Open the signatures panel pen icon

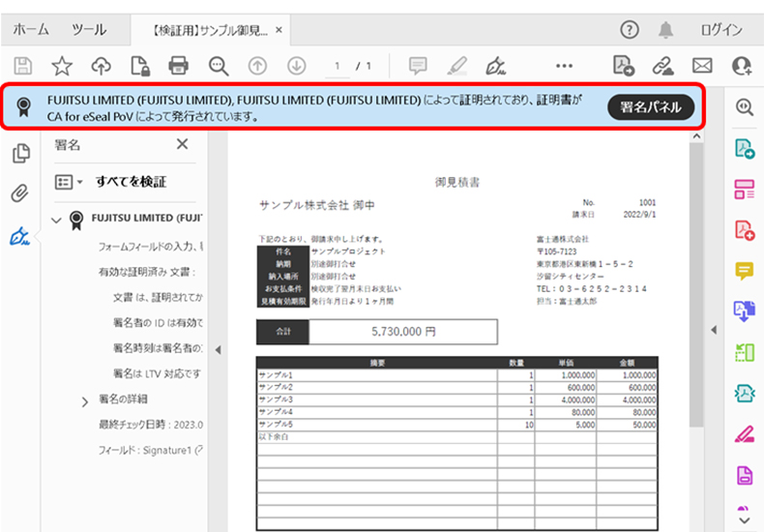tap(20, 237)
